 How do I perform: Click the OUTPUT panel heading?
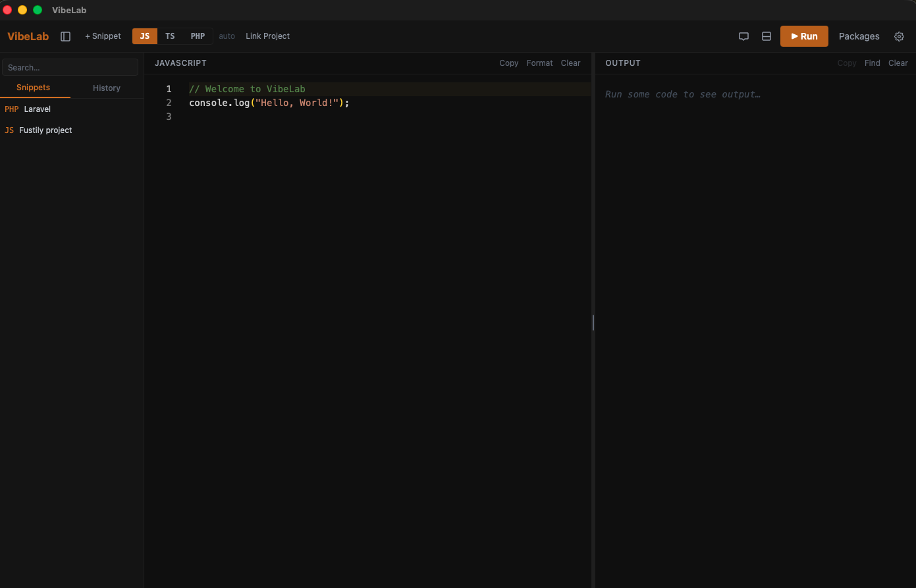point(623,63)
